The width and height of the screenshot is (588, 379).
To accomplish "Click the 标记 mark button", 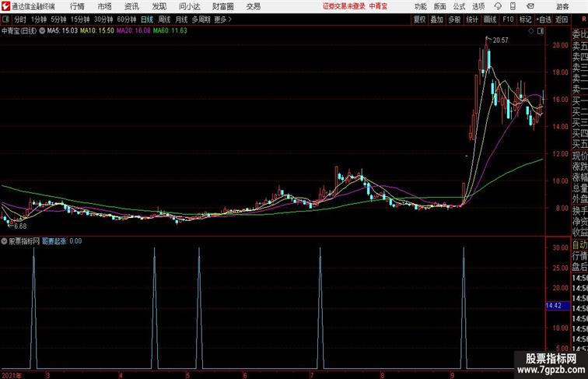I will click(x=525, y=19).
